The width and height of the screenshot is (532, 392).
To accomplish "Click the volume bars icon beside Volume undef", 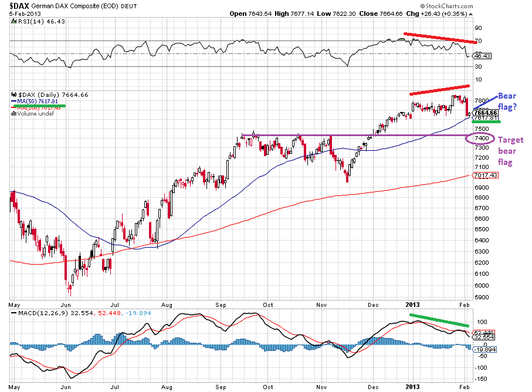I will click(x=13, y=114).
